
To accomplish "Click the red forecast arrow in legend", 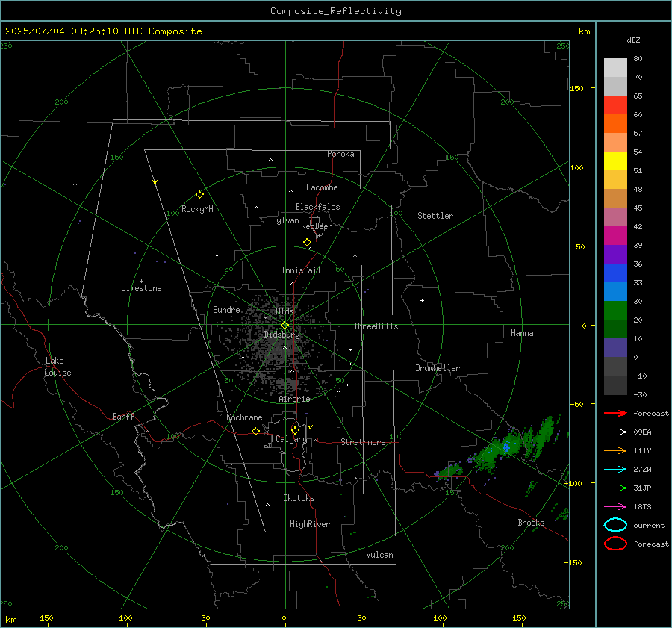I will point(615,413).
